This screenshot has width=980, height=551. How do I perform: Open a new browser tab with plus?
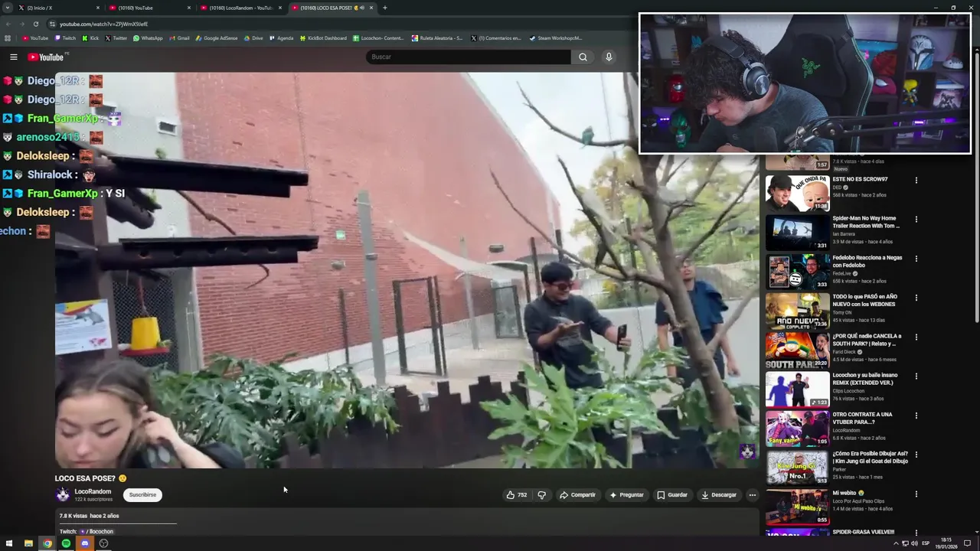(384, 8)
